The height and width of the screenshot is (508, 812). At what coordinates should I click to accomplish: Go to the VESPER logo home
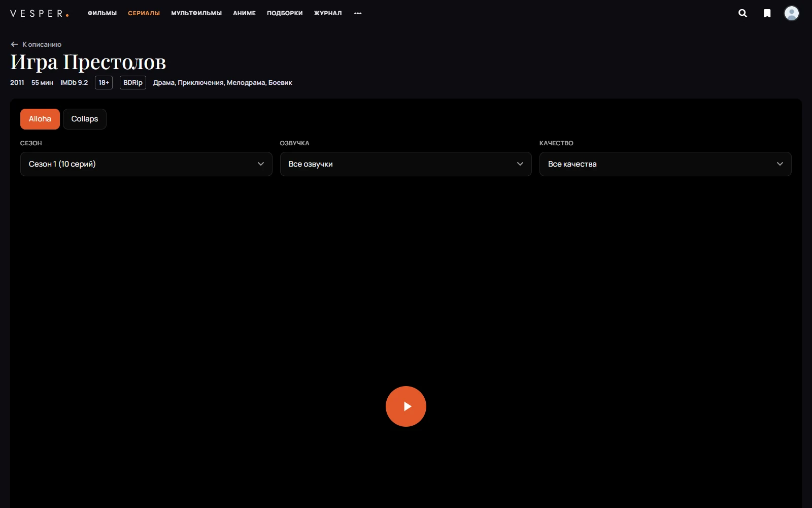39,13
